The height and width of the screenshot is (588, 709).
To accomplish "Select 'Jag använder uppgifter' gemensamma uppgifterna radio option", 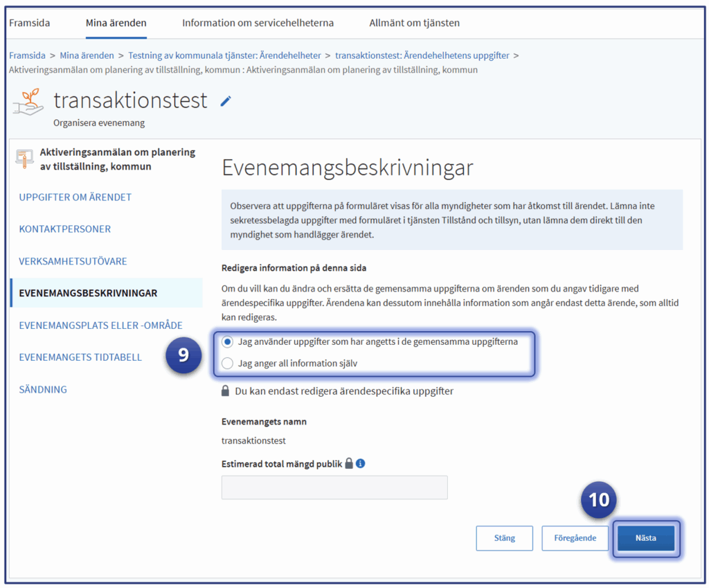I will coord(228,341).
